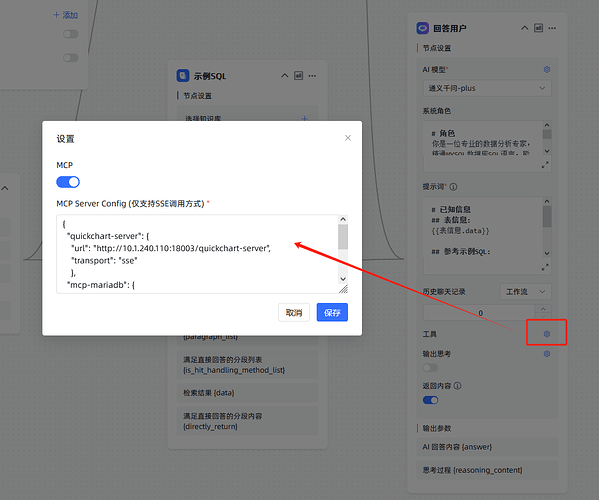Disable the MCP toggle switch
Screen dimensions: 599x500
[68, 182]
